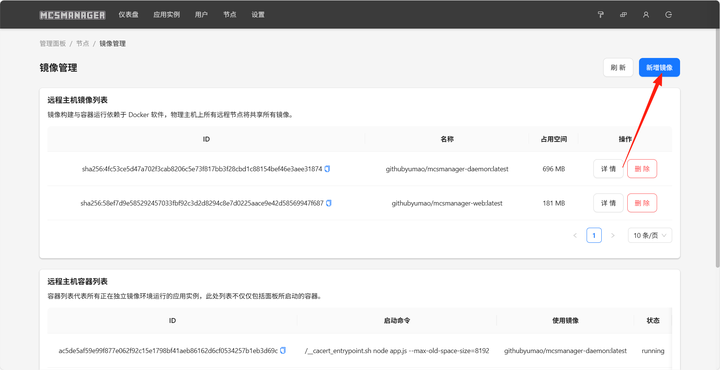
Task: View 详情 of mcsmanager-web image
Action: click(x=608, y=203)
